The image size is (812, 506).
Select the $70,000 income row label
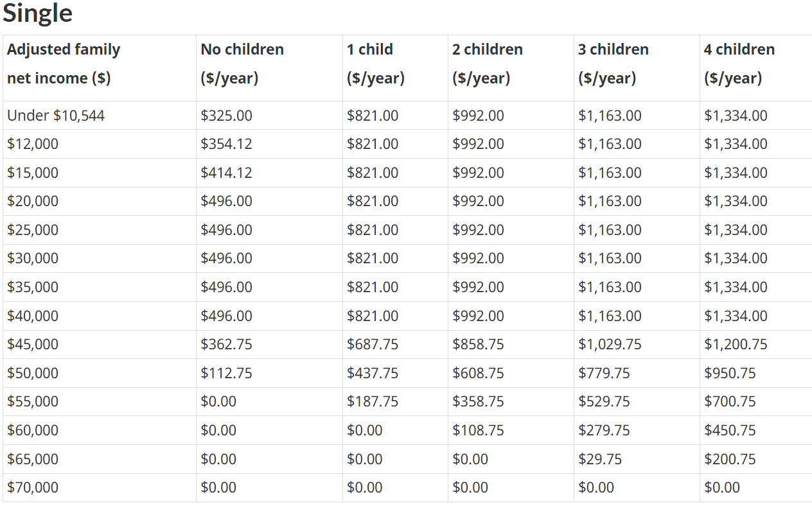33,487
